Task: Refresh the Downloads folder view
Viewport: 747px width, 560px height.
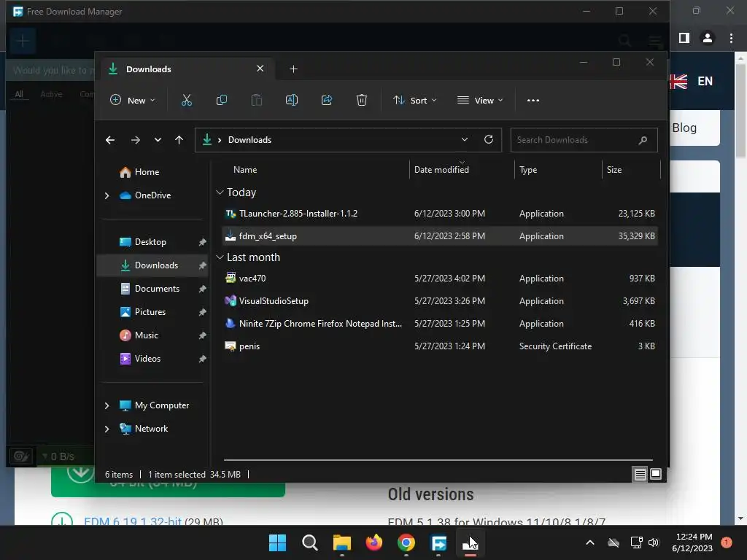Action: [x=488, y=139]
